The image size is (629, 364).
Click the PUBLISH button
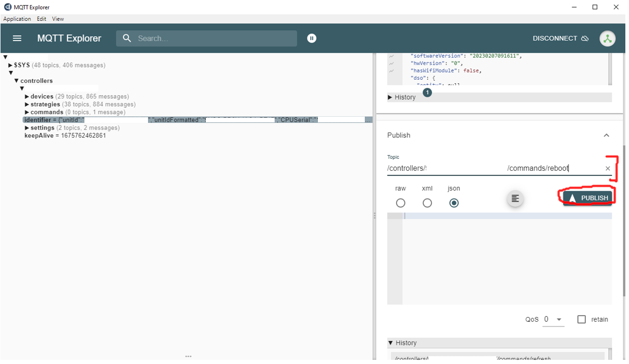(x=588, y=198)
